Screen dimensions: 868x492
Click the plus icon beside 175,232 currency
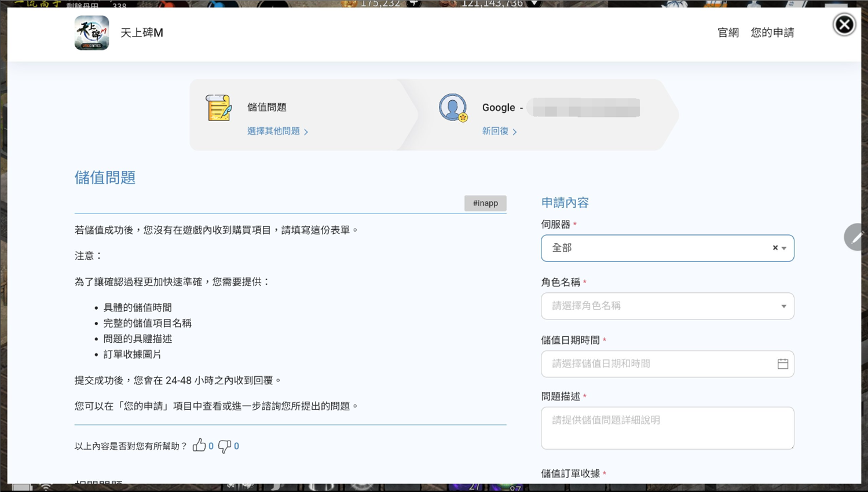point(413,3)
